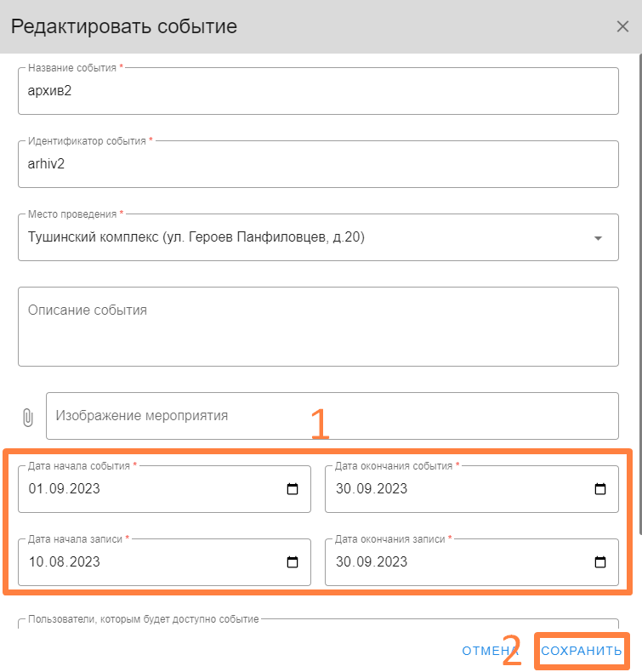Screen dimensions: 642x672
Task: Click the event end date 30.09.2023
Action: coord(372,488)
